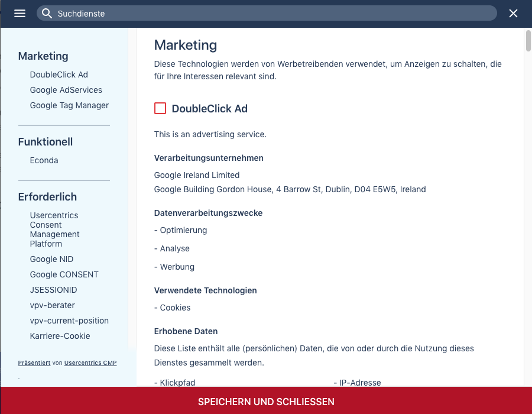Click the '- Werbung' entry

point(174,267)
